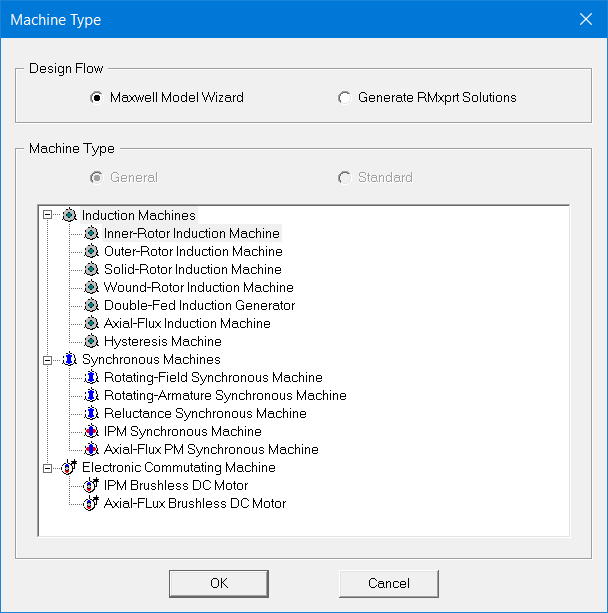Click the Axial-Flux Induction Machine icon

91,323
